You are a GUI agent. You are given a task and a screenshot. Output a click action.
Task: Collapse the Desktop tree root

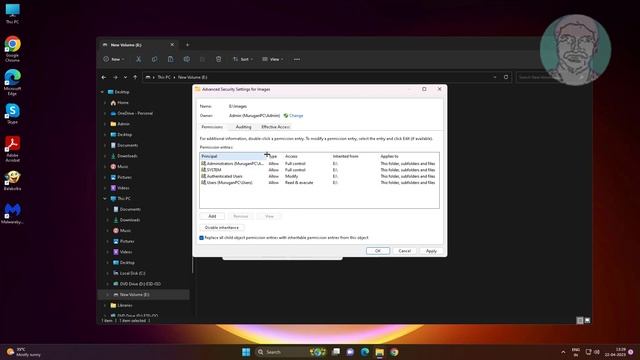point(102,92)
